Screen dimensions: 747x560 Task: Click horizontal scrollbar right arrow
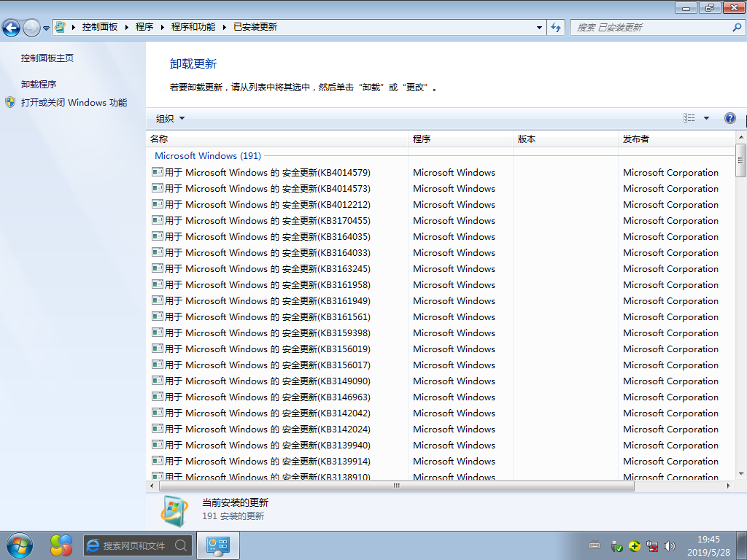pyautogui.click(x=728, y=486)
